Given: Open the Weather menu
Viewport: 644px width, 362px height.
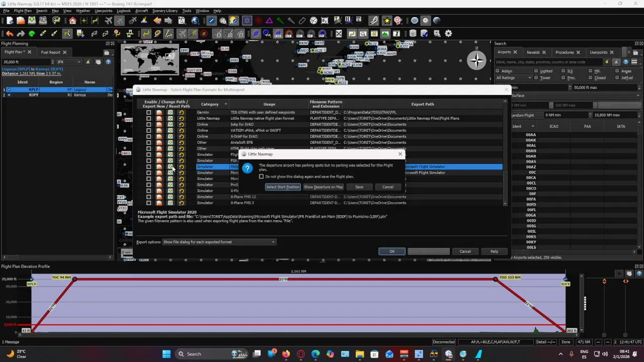Looking at the screenshot, I should 83,11.
